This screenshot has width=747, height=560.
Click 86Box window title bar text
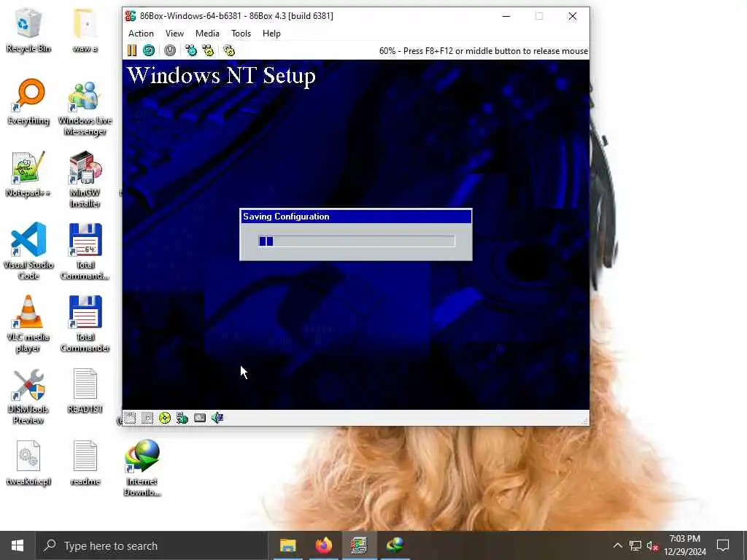tap(236, 16)
